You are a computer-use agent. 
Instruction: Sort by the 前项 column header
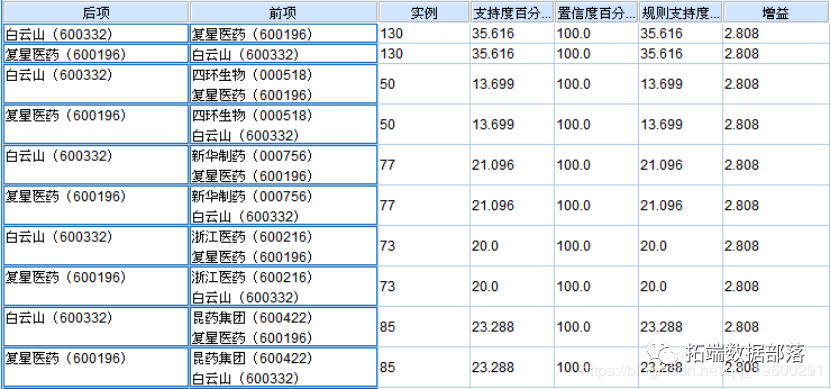tap(284, 12)
